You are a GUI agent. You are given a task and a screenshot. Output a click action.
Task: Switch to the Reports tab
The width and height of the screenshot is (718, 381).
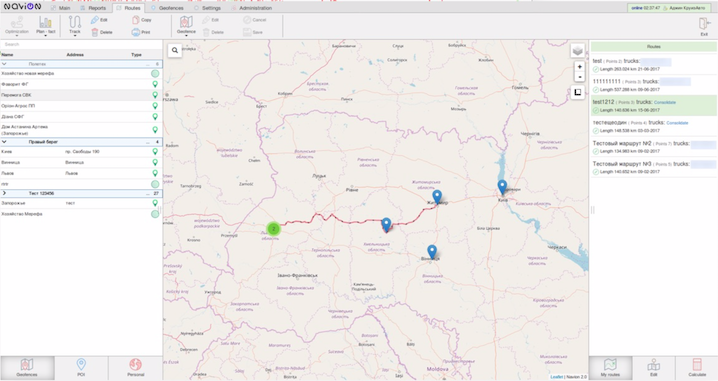[93, 8]
